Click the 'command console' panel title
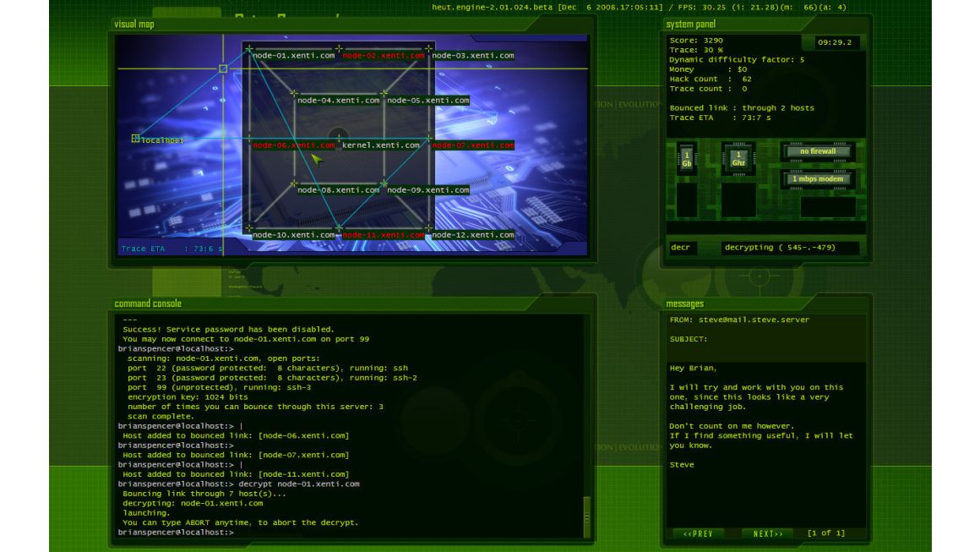The width and height of the screenshot is (980, 552). tap(148, 303)
